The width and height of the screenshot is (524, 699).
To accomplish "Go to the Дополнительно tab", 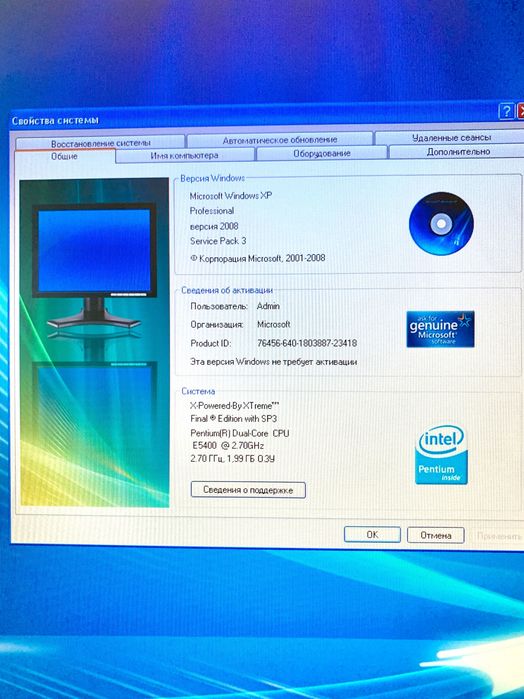I will 458,152.
